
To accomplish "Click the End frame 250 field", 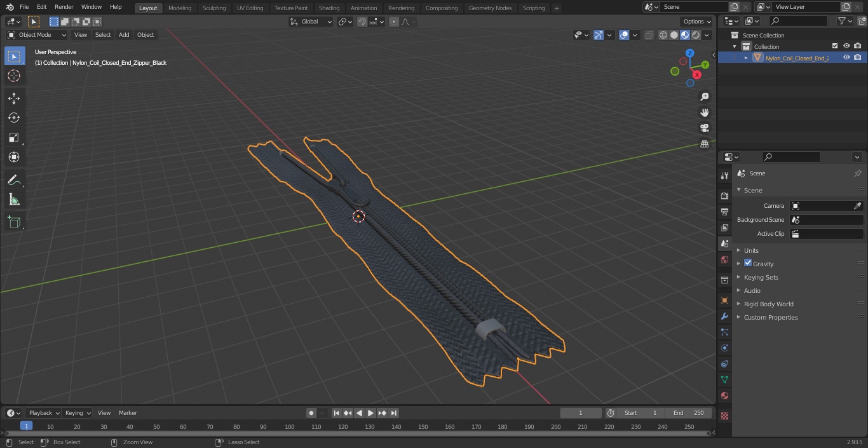I will [689, 413].
